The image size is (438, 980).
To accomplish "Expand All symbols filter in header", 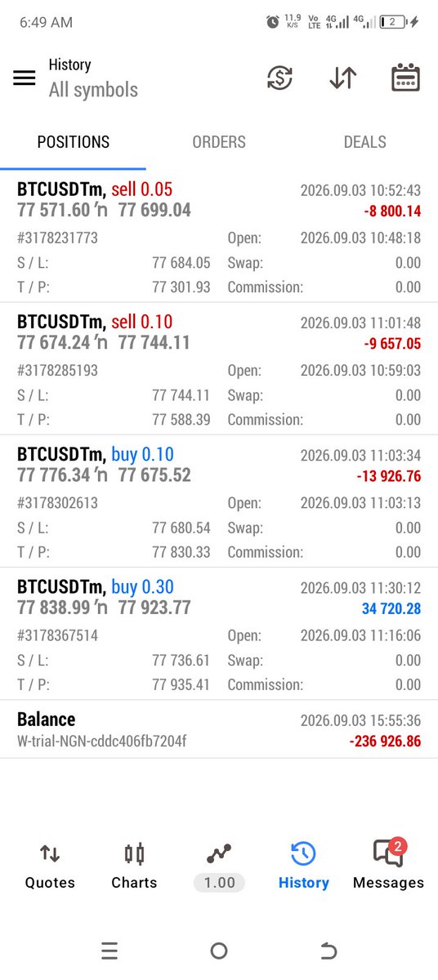I will (93, 90).
